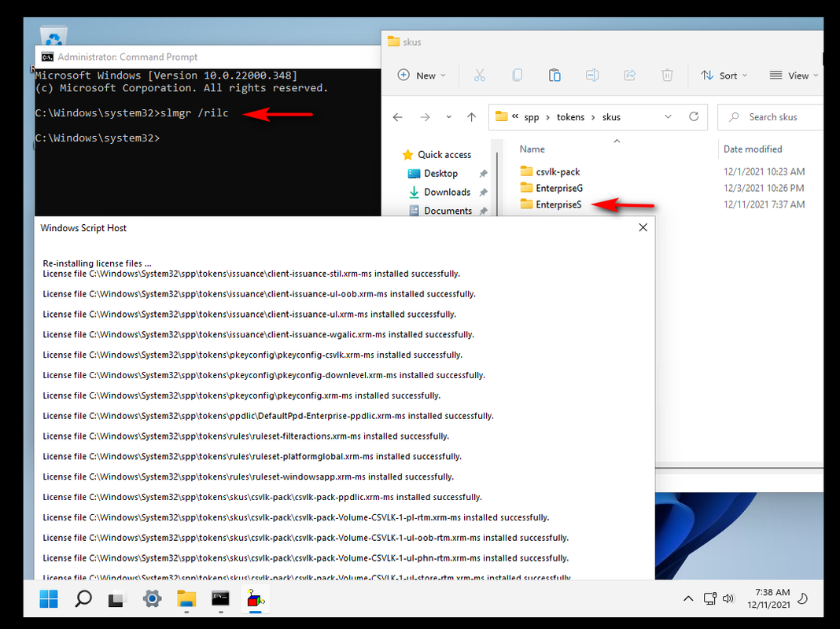Click the ruleset-windowsapp.xrm-ms license line

(248, 477)
